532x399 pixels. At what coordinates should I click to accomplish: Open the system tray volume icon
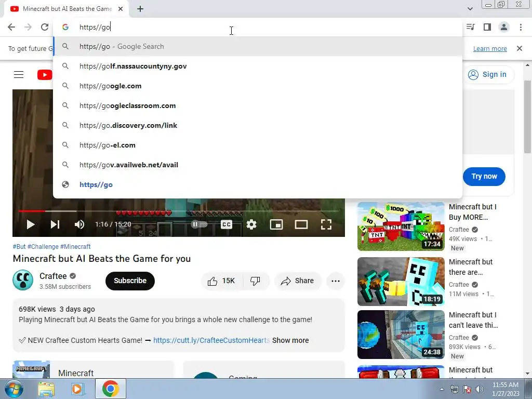[x=480, y=389]
